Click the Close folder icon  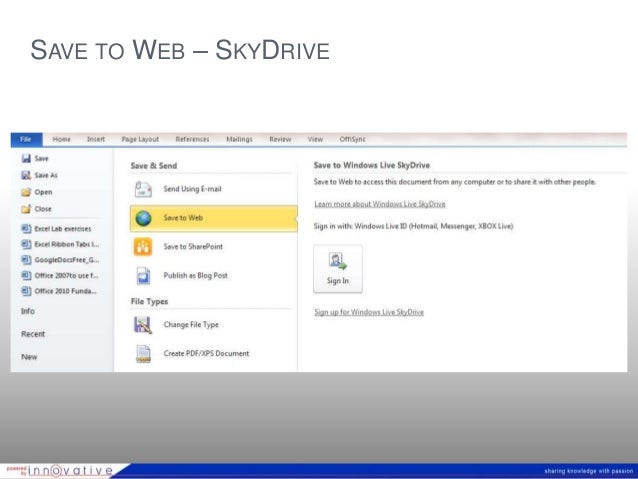tap(26, 209)
